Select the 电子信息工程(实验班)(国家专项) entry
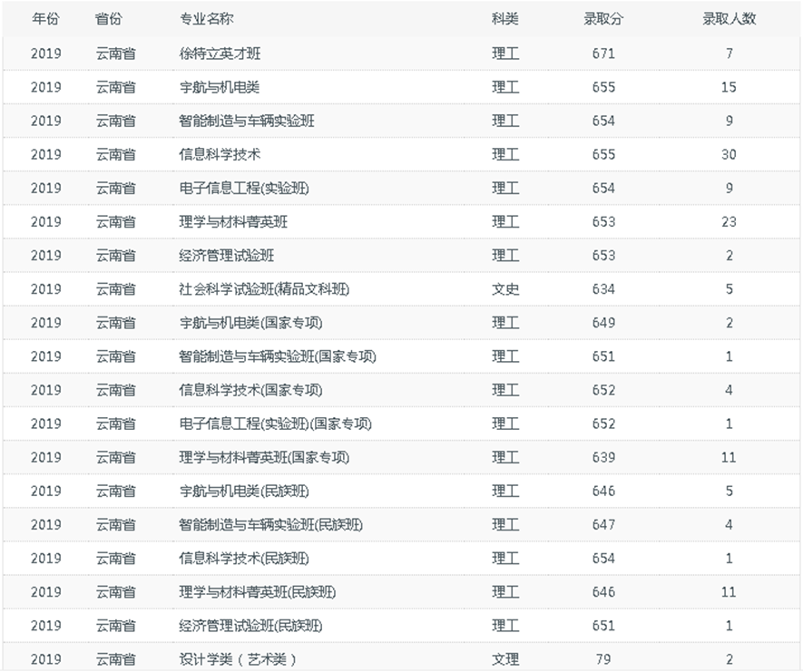803x672 pixels. click(x=276, y=424)
